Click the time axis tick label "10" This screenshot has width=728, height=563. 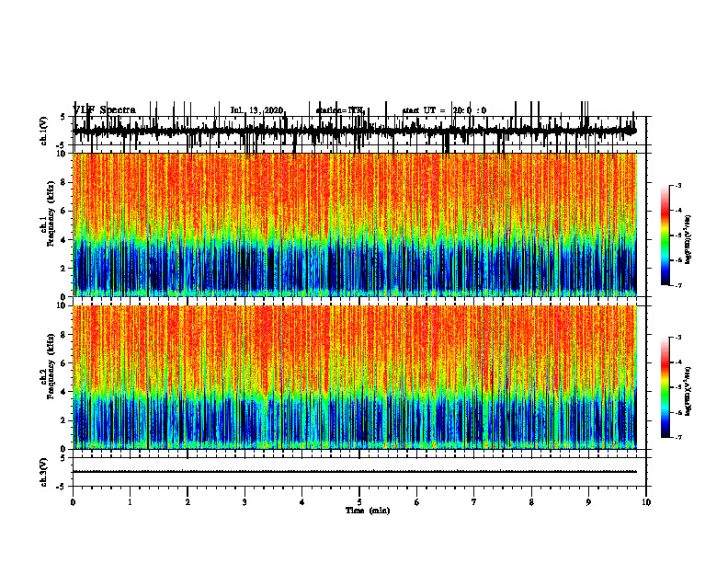[646, 502]
